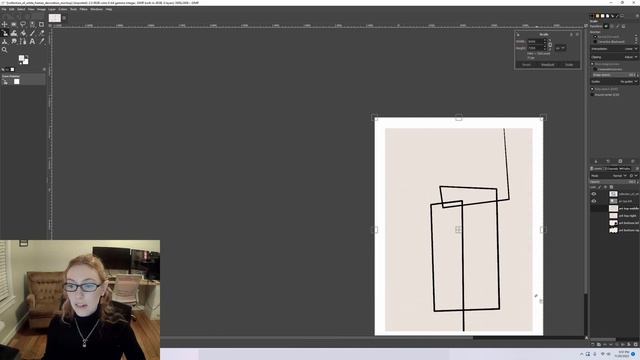This screenshot has width=640, height=360.
Task: Click the chain link between Width and Height
Action: [x=550, y=45]
